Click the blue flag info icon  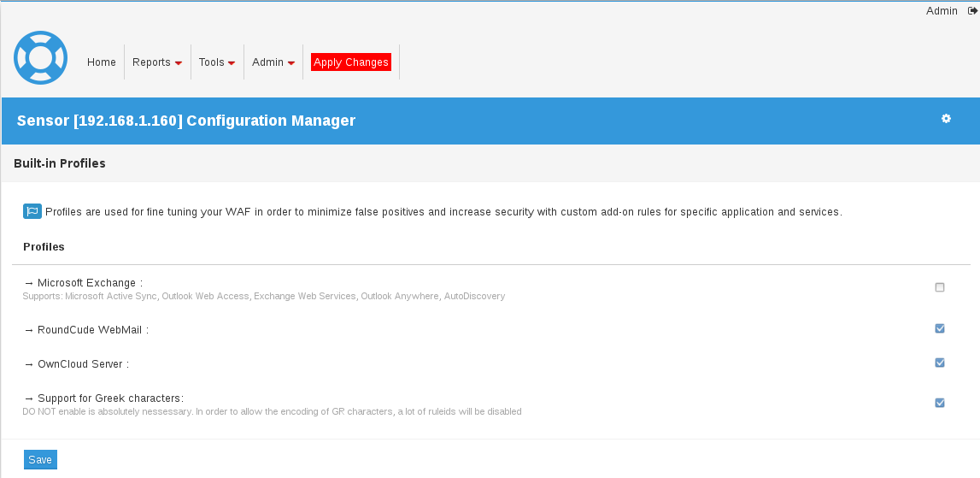click(32, 211)
